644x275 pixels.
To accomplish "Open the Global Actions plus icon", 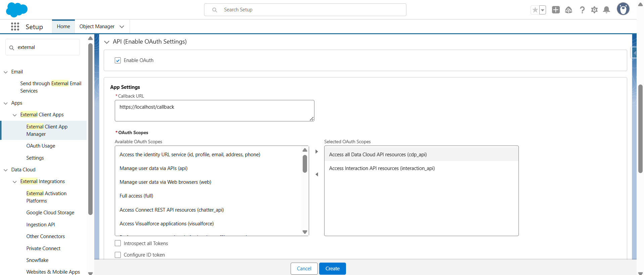I will pos(556,10).
